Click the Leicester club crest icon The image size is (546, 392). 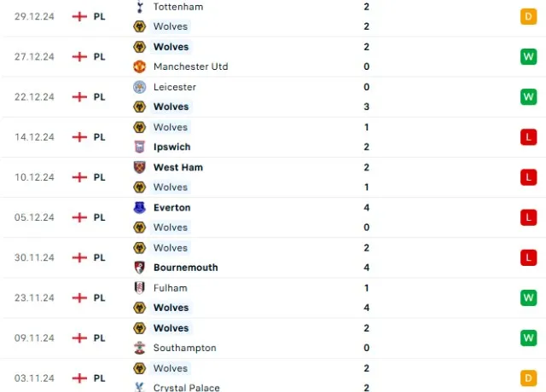pos(139,87)
